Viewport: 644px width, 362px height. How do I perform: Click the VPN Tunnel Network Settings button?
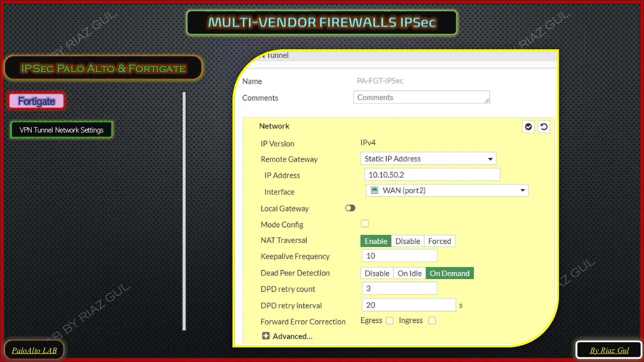tap(61, 130)
